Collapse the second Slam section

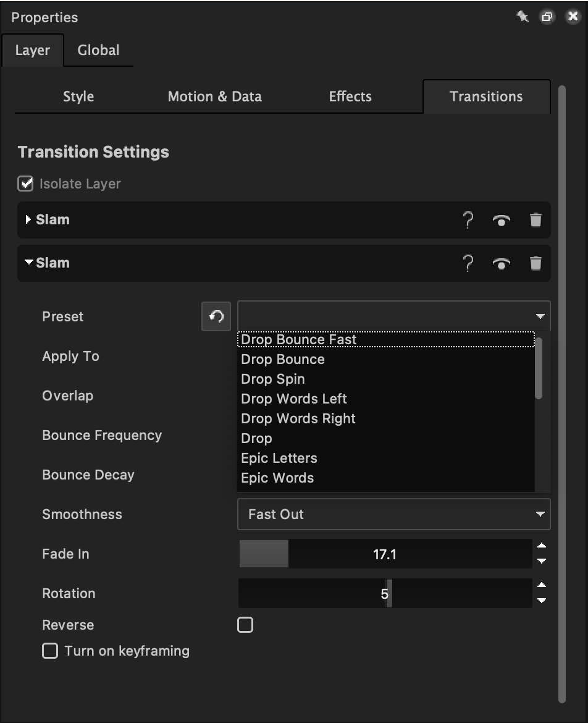28,263
